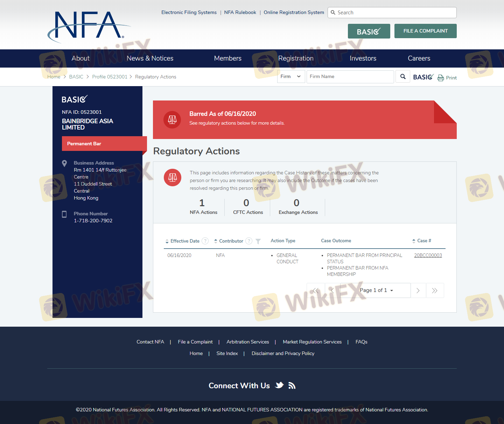
Task: Click the magnifier search button beside Firm Name
Action: point(402,77)
